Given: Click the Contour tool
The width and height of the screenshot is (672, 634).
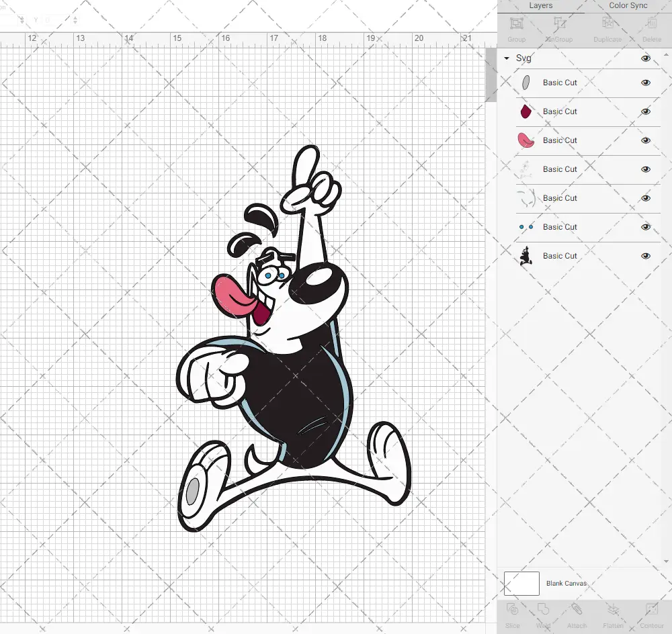Looking at the screenshot, I should (651, 616).
